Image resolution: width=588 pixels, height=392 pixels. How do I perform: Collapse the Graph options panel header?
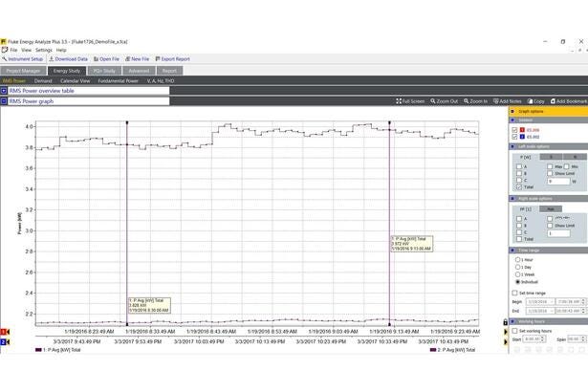coord(513,111)
